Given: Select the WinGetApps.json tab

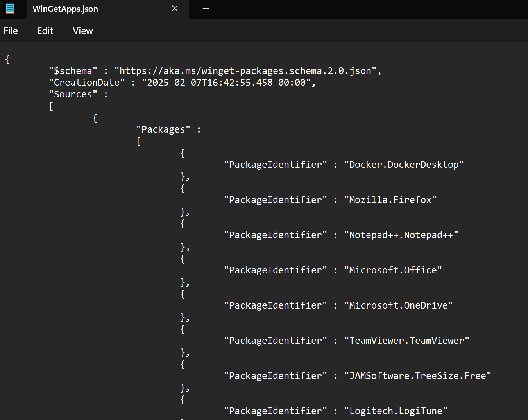Looking at the screenshot, I should pyautogui.click(x=107, y=9).
